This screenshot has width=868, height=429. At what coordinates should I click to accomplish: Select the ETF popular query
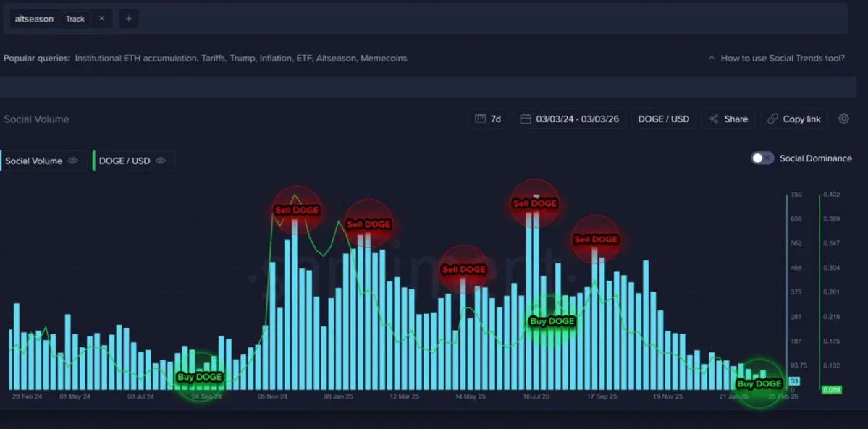[304, 58]
